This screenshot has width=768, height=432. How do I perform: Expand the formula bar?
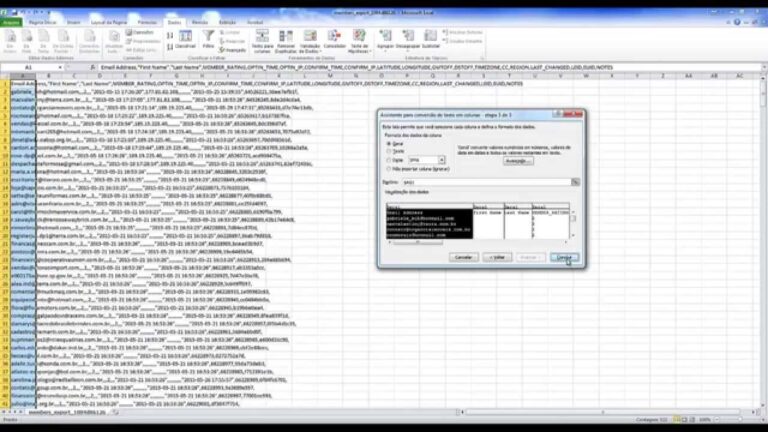tap(764, 67)
